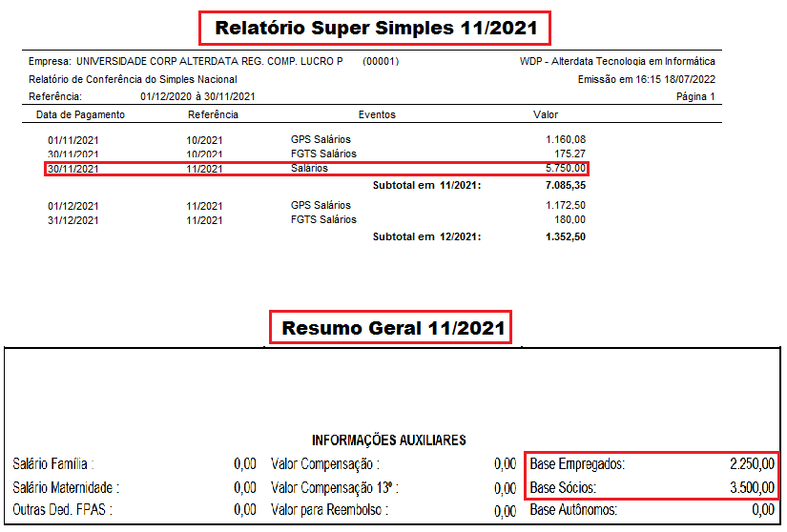
Task: Click the 'Salário Família :' label
Action: pos(53,464)
